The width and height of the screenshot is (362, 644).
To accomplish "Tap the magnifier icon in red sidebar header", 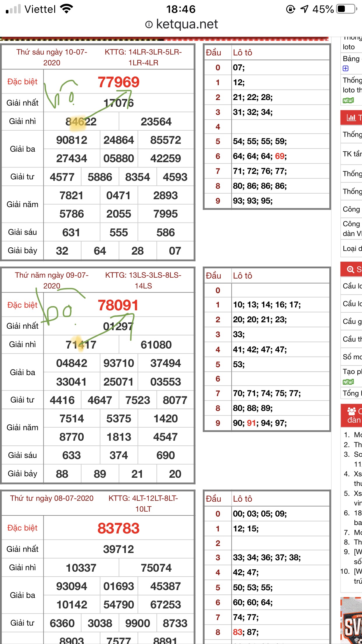I will coord(351,269).
